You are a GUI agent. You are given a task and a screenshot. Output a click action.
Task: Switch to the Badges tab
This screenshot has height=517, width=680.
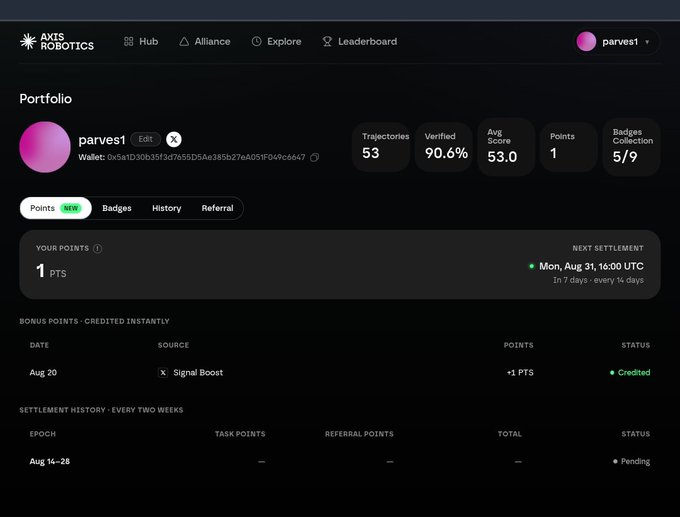pyautogui.click(x=117, y=208)
